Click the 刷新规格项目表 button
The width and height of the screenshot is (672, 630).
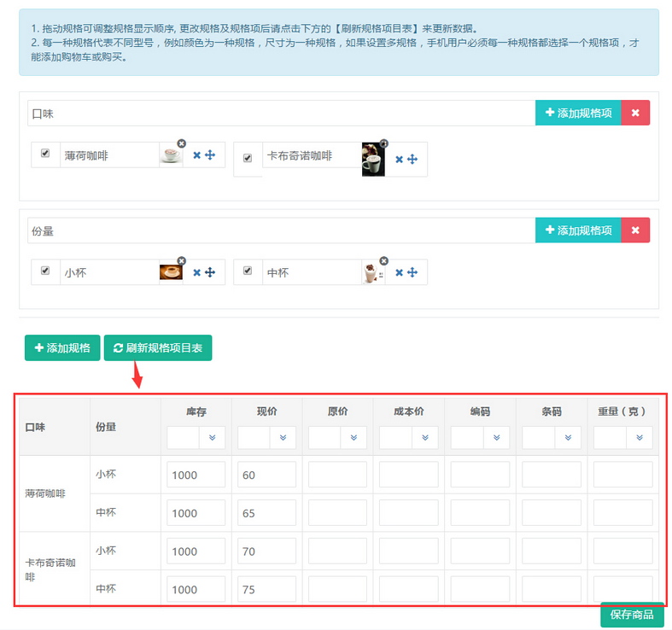coord(158,348)
